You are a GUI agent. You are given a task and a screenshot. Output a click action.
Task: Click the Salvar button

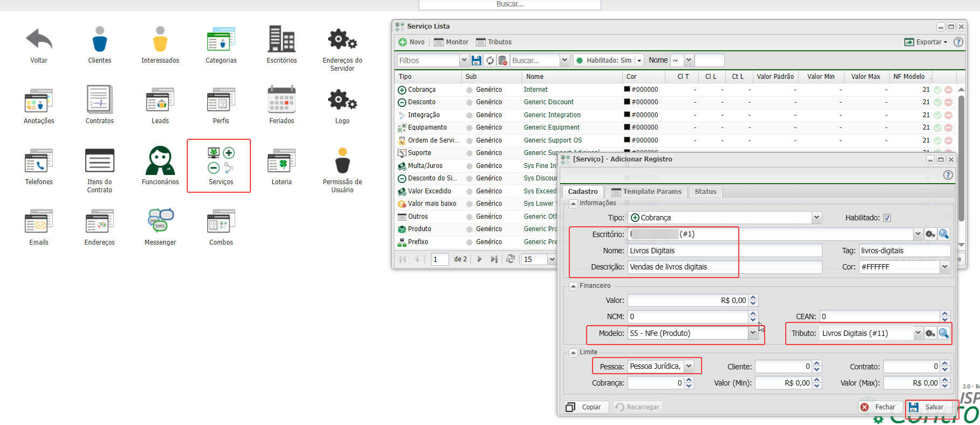(x=929, y=407)
